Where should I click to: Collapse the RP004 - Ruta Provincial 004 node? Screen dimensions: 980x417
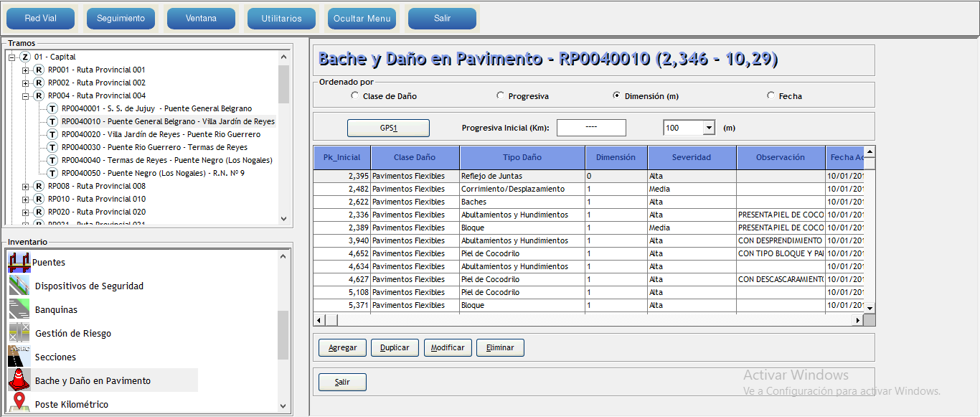[x=26, y=95]
